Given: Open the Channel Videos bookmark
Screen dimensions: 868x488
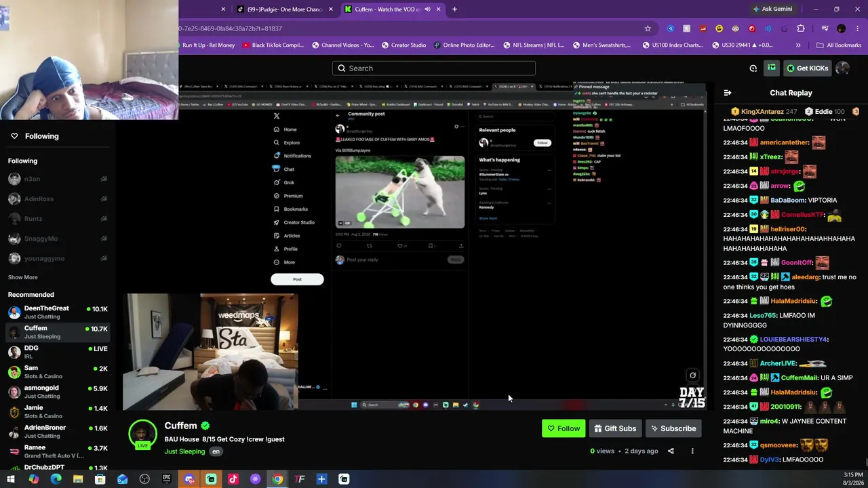Looking at the screenshot, I should click(x=342, y=45).
